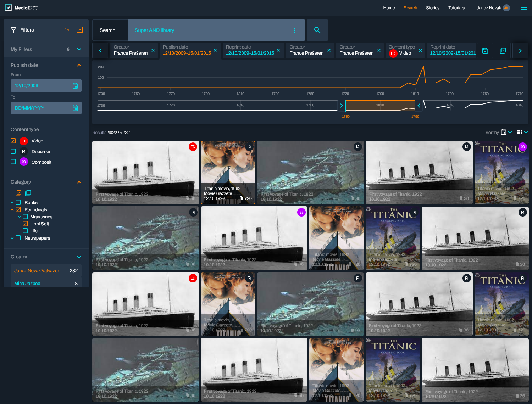Image resolution: width=532 pixels, height=404 pixels.
Task: Click From date input 12/10/2009
Action: (x=46, y=86)
